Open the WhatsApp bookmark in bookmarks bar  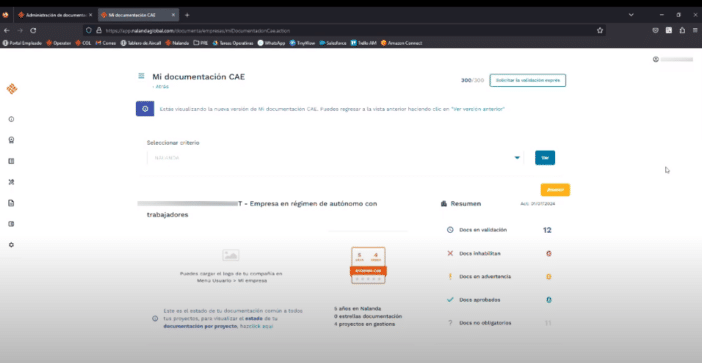pyautogui.click(x=271, y=43)
